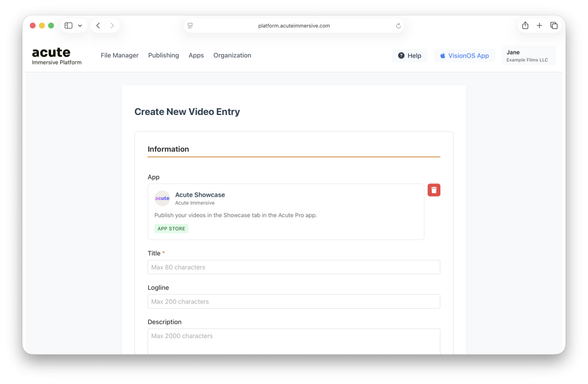Open the VisionOS App link

pyautogui.click(x=464, y=56)
